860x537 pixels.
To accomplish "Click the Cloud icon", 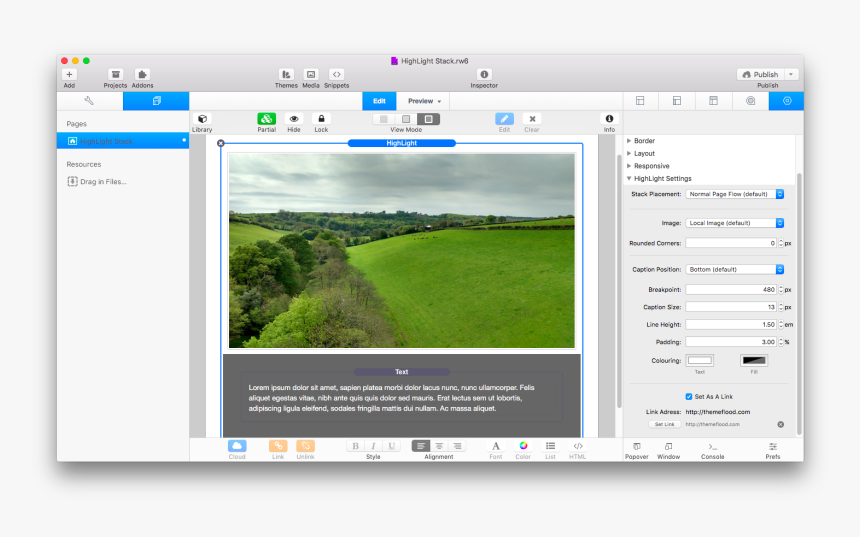I will (237, 446).
